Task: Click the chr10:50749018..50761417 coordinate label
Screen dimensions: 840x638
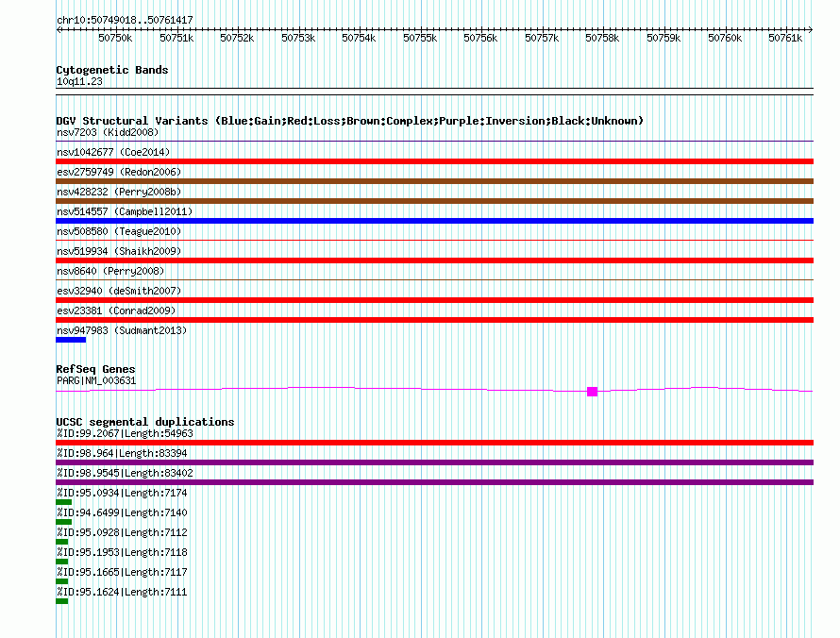Action: pyautogui.click(x=125, y=20)
